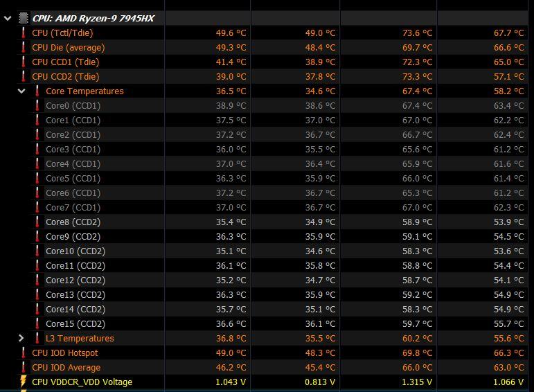Select the CPU VDDCR_VDD Voltage label
Image resolution: width=534 pixels, height=392 pixels.
(82, 382)
